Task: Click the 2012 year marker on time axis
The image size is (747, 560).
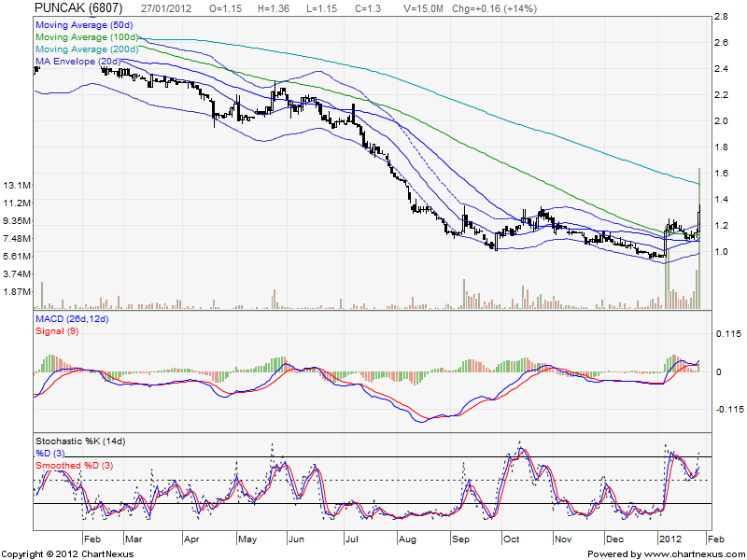Action: tap(670, 539)
